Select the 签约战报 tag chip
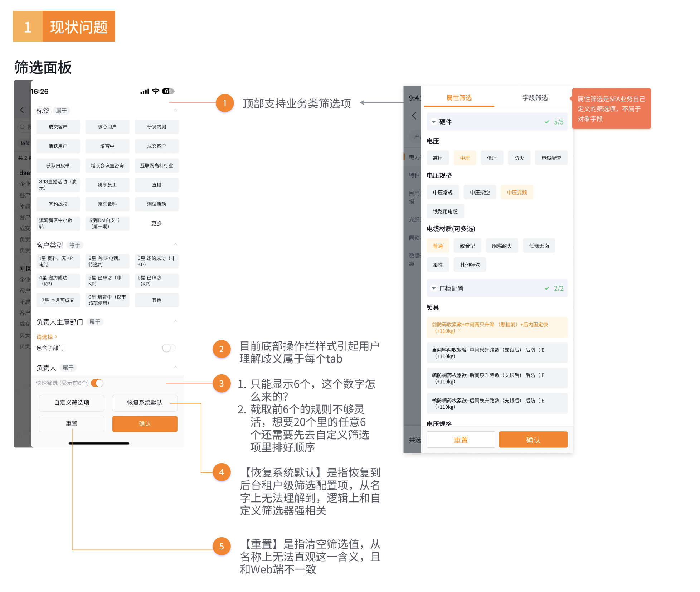 [58, 204]
